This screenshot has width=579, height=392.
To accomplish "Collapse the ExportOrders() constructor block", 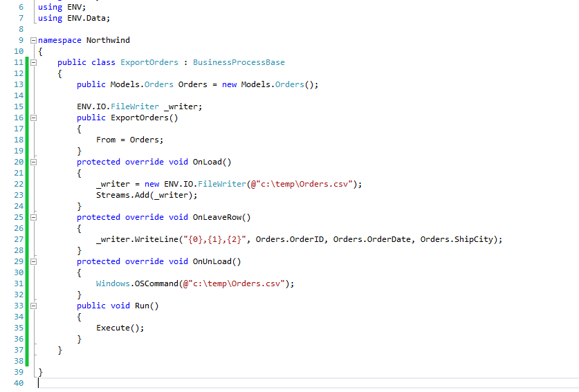I will click(x=33, y=118).
